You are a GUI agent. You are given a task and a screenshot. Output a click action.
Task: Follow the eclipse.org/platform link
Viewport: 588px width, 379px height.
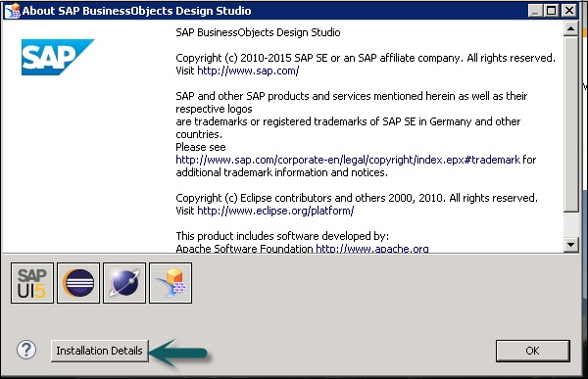[x=275, y=211]
